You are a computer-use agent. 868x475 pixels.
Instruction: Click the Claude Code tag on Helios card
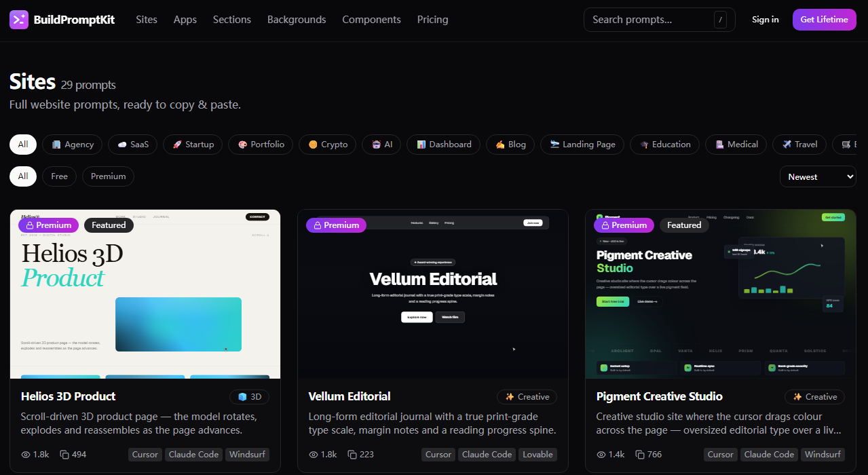click(x=193, y=455)
